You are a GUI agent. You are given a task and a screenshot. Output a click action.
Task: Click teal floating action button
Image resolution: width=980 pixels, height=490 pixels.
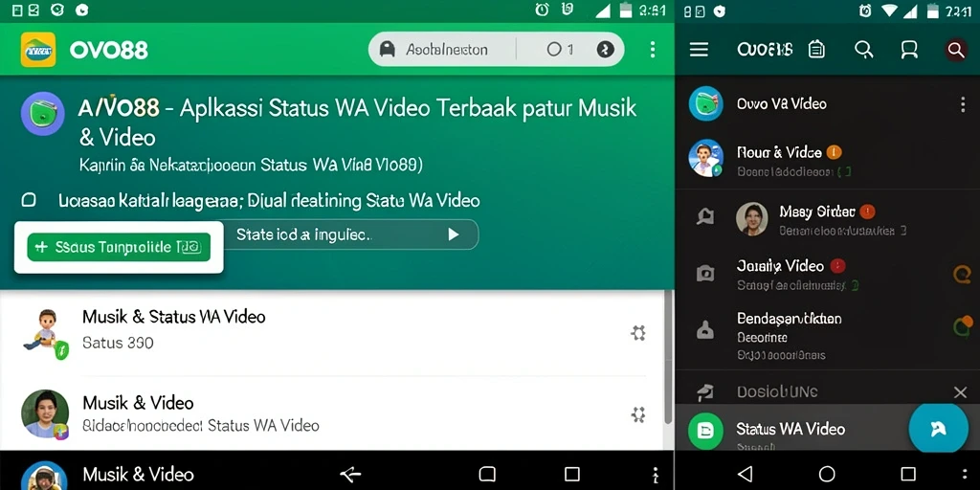(x=938, y=428)
